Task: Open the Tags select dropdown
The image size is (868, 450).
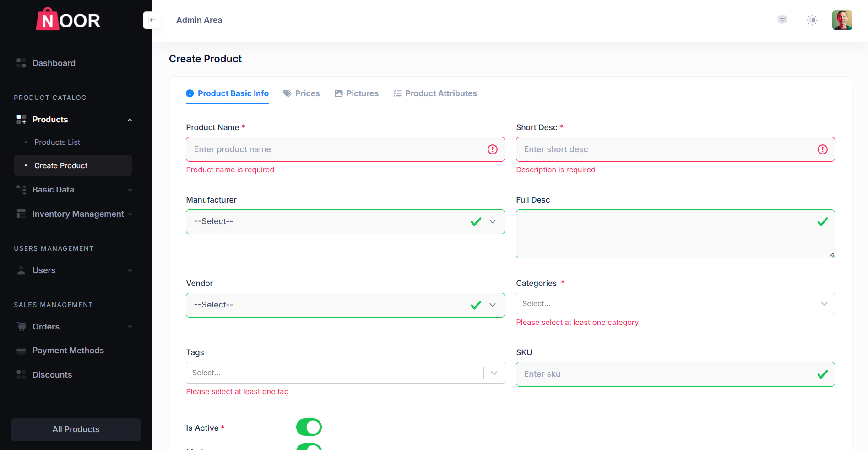Action: (x=345, y=373)
